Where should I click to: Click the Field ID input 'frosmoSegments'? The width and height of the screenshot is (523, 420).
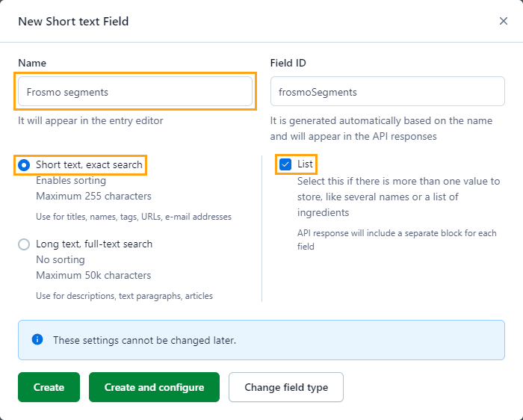387,92
